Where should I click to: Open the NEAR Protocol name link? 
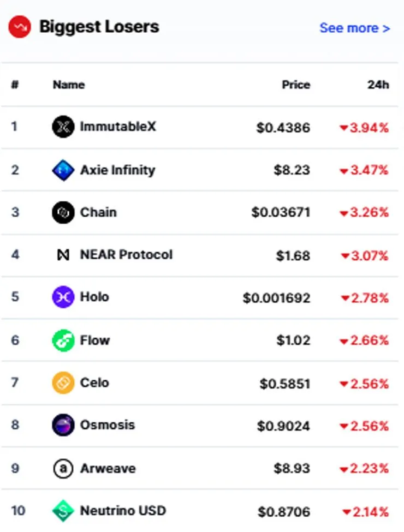click(x=126, y=254)
